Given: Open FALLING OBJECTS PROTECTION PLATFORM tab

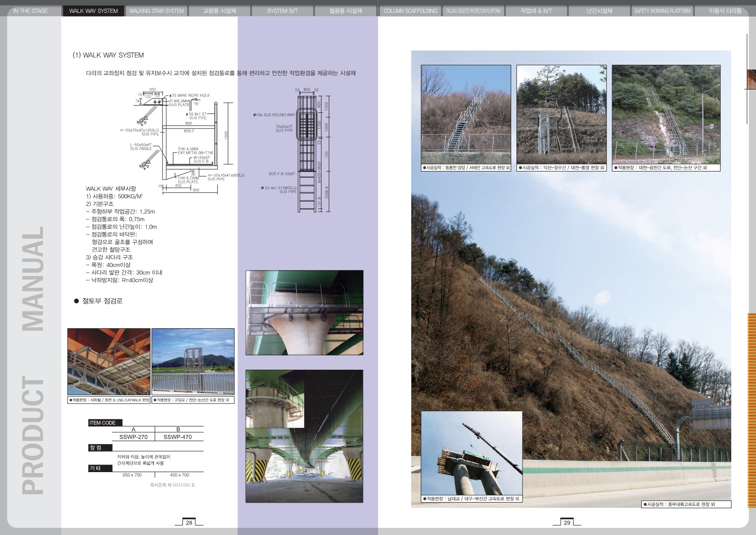Looking at the screenshot, I should coord(473,11).
